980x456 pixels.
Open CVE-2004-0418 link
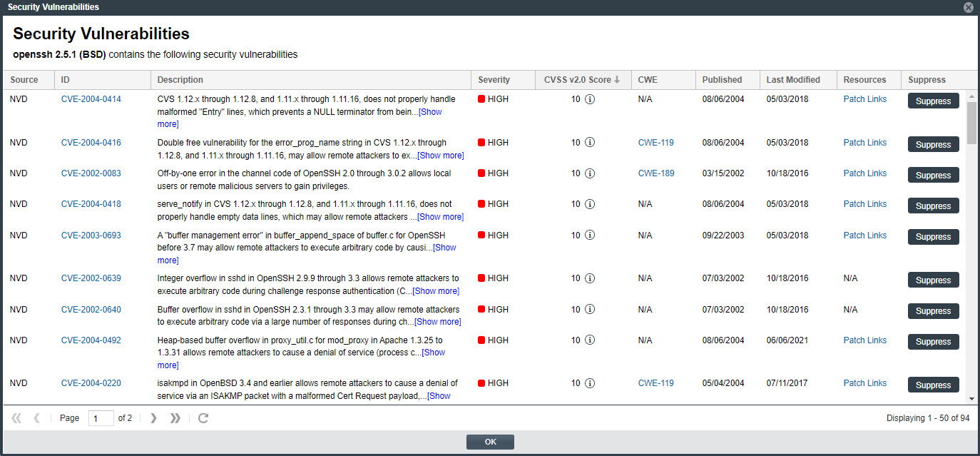91,204
